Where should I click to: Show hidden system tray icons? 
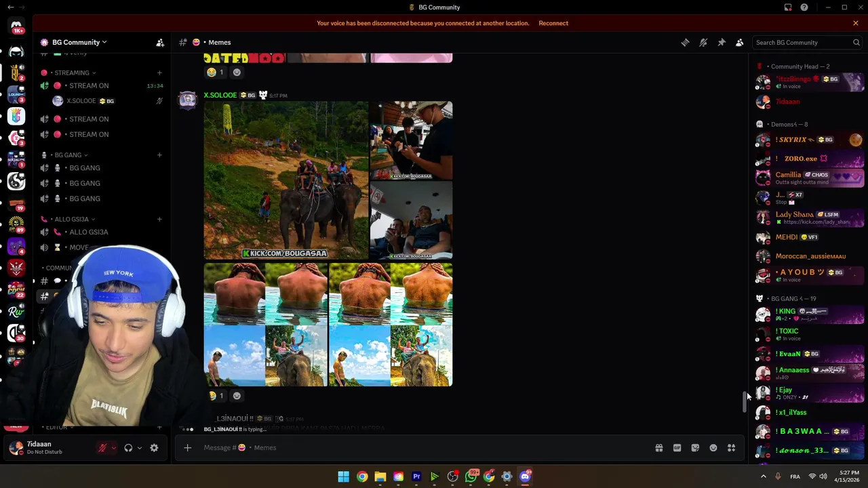(763, 476)
